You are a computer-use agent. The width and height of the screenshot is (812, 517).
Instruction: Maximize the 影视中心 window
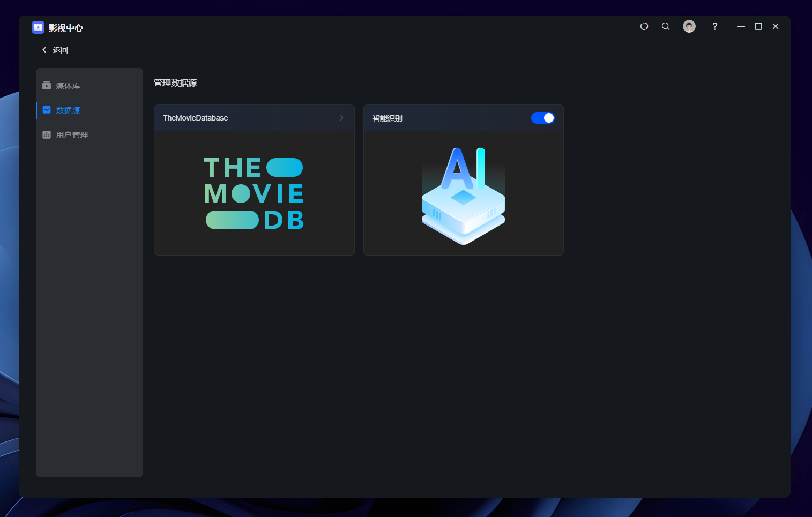click(x=758, y=26)
